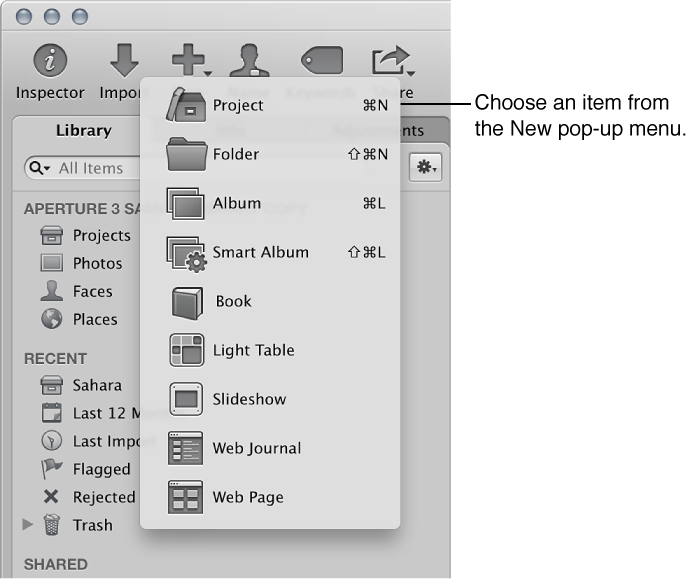
Task: Select Photos in the Library sidebar
Action: click(81, 263)
